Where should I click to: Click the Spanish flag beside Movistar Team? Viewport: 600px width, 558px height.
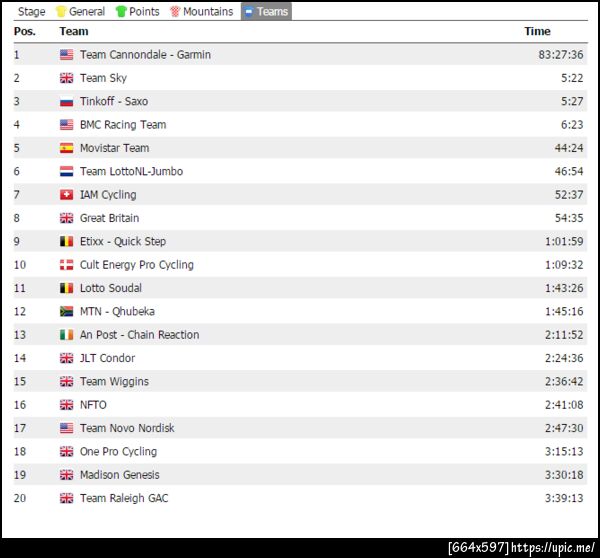click(x=67, y=148)
